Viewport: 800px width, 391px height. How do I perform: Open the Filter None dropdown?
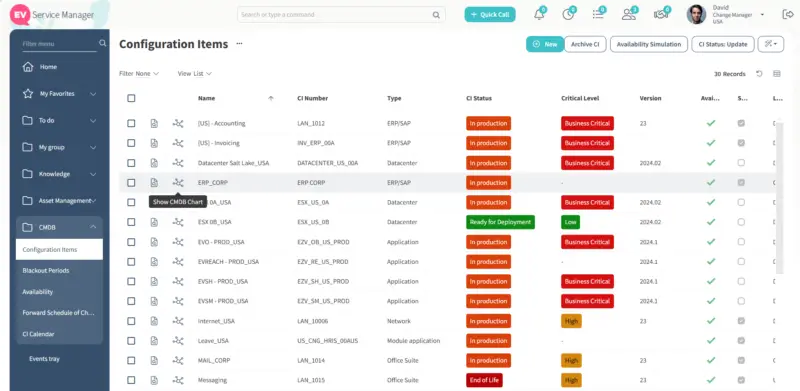(x=139, y=74)
